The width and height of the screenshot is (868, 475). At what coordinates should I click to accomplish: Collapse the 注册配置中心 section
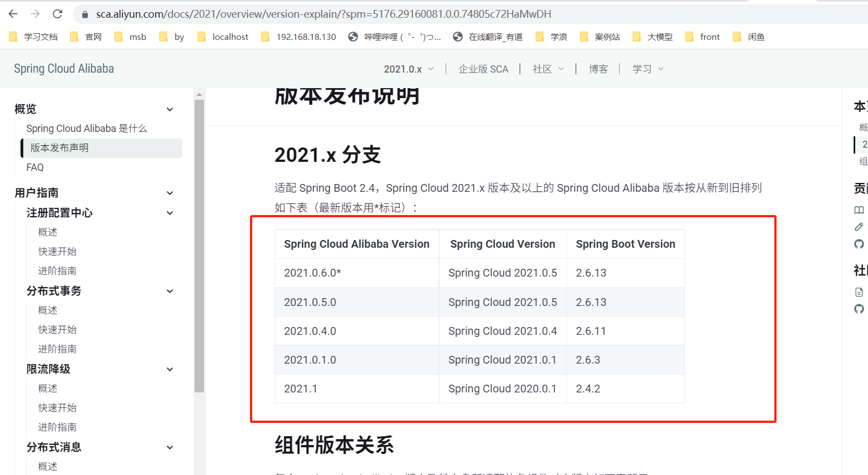click(x=170, y=212)
